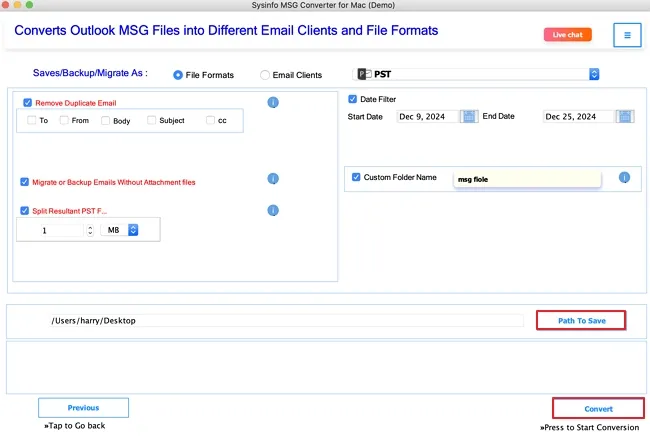The height and width of the screenshot is (441, 650).
Task: Click the custom folder name text field
Action: pyautogui.click(x=527, y=179)
